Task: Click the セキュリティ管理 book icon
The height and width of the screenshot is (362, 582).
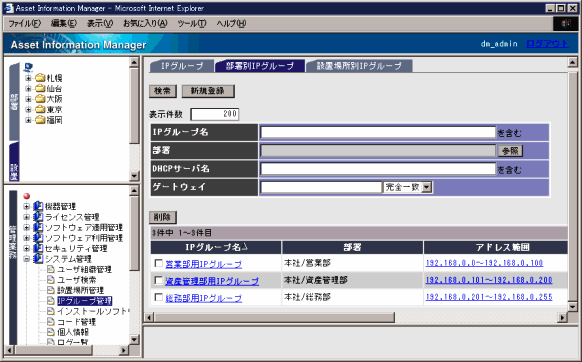Action: (38, 248)
